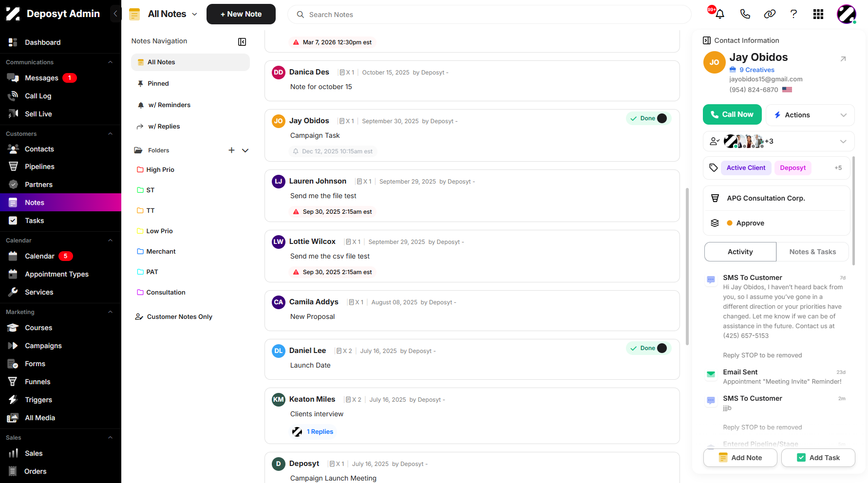The height and width of the screenshot is (483, 868).
Task: Open the notifications bell icon
Action: 719,14
